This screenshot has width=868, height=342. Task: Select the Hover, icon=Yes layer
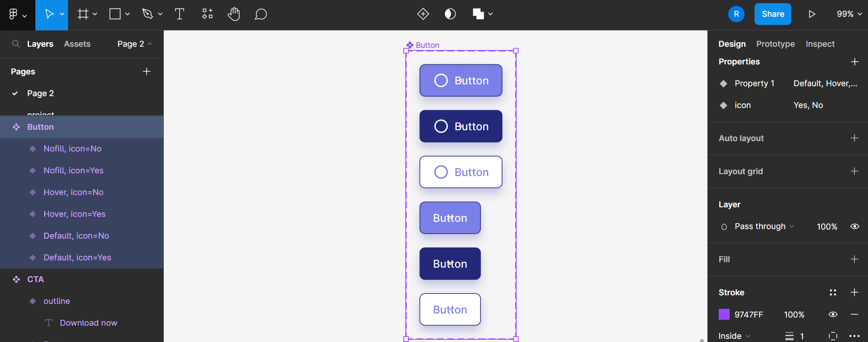pyautogui.click(x=74, y=214)
